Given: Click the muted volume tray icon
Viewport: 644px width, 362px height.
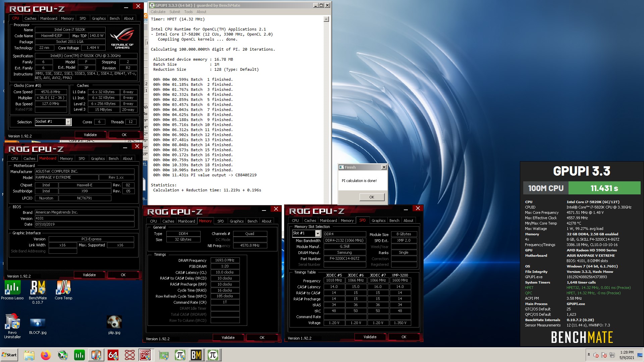Looking at the screenshot, I should tap(596, 355).
